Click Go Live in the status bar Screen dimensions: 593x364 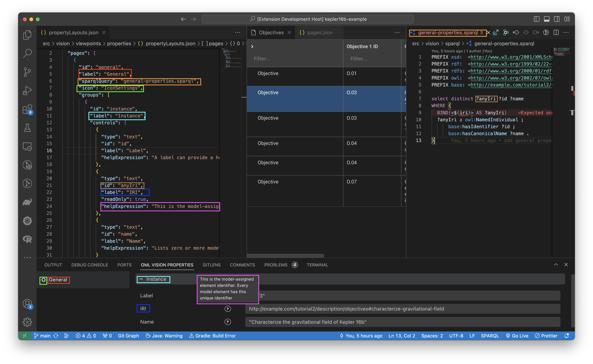point(517,336)
